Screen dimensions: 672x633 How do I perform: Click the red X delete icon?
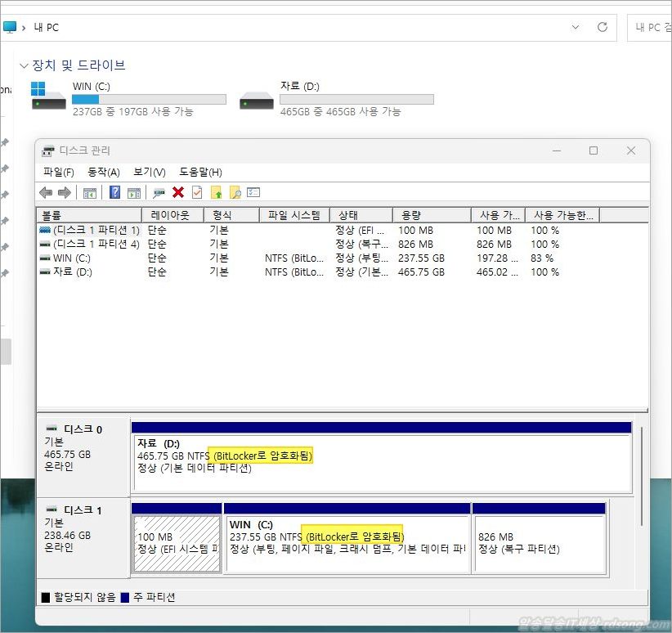click(178, 192)
